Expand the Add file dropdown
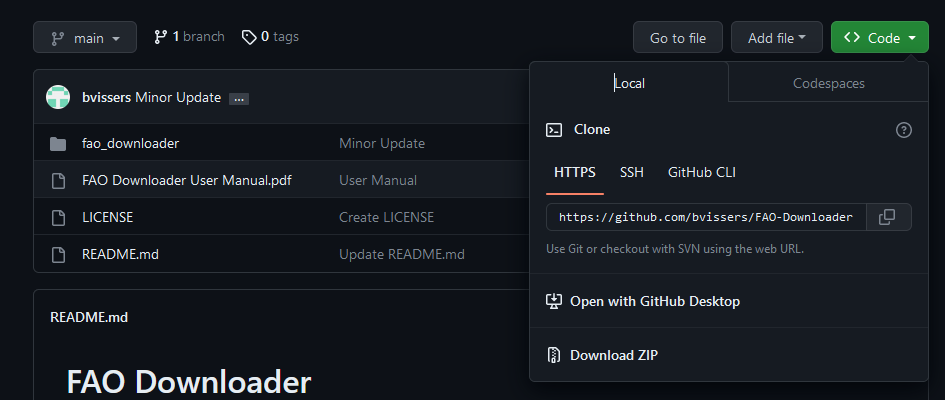This screenshot has width=945, height=400. point(776,38)
